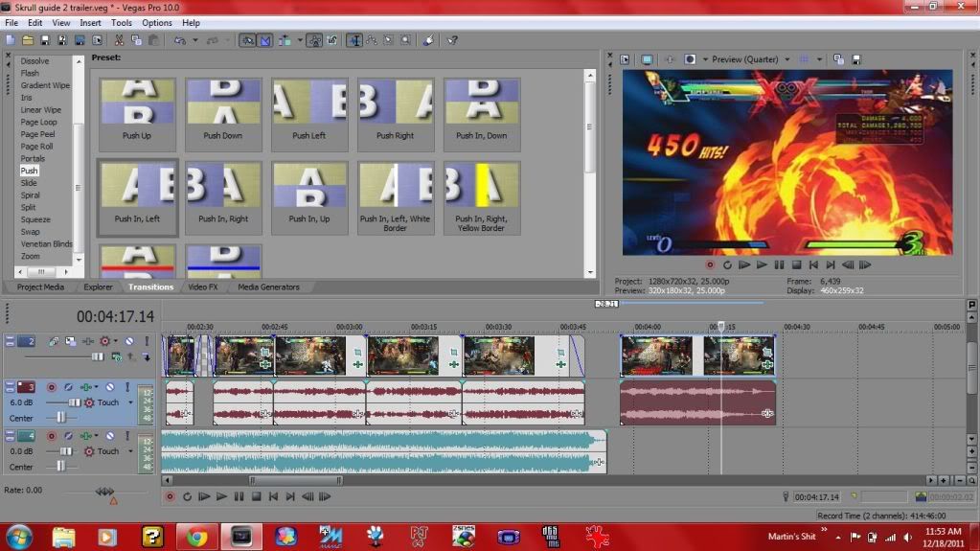
Task: Solo video track 2
Action: 147,341
